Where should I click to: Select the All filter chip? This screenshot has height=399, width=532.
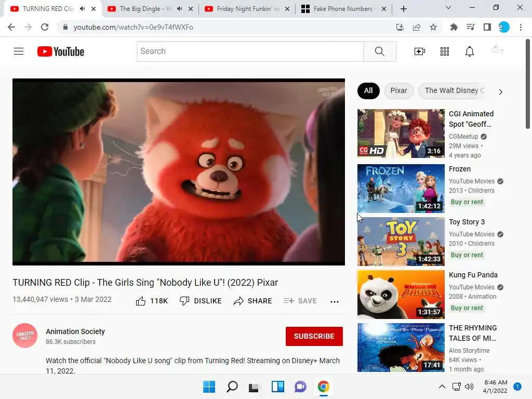pyautogui.click(x=368, y=90)
